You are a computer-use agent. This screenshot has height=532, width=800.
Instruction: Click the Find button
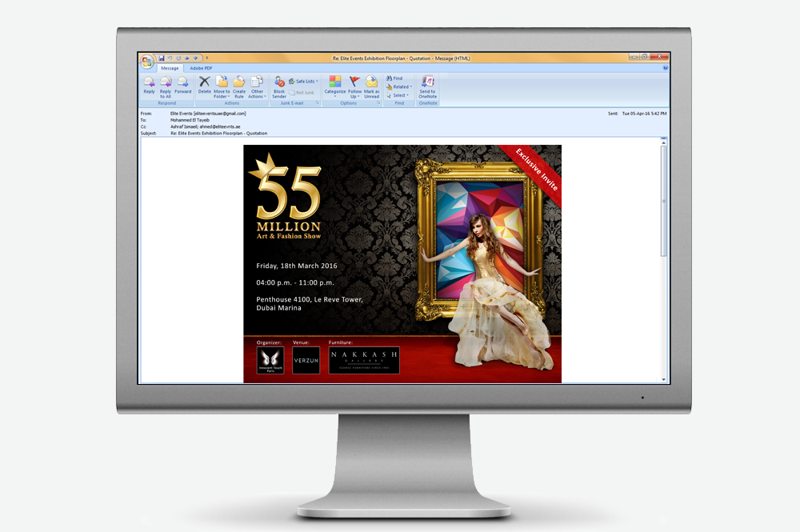pos(397,78)
